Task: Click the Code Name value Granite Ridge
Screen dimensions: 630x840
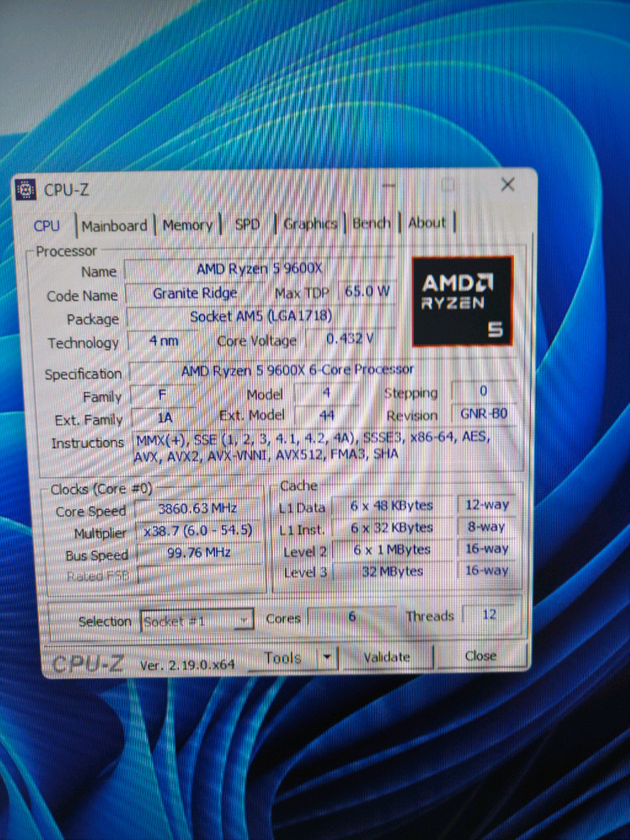Action: tap(195, 293)
